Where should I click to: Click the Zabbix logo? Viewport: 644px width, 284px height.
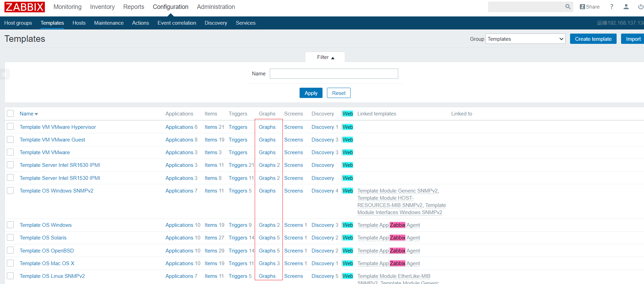tap(25, 7)
